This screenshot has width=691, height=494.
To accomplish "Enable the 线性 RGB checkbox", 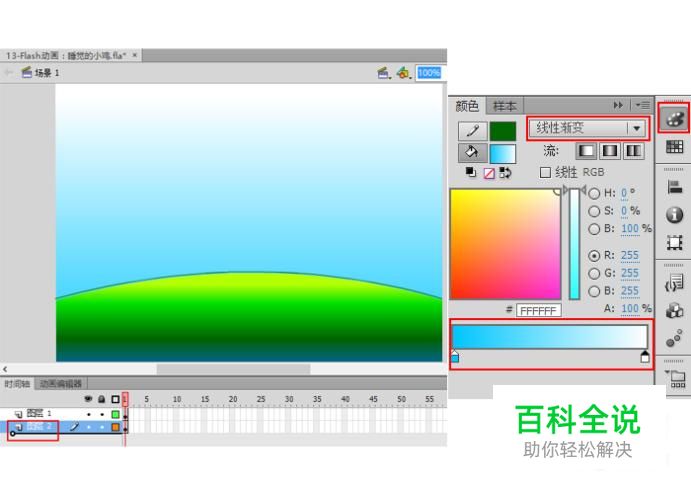I will 545,172.
